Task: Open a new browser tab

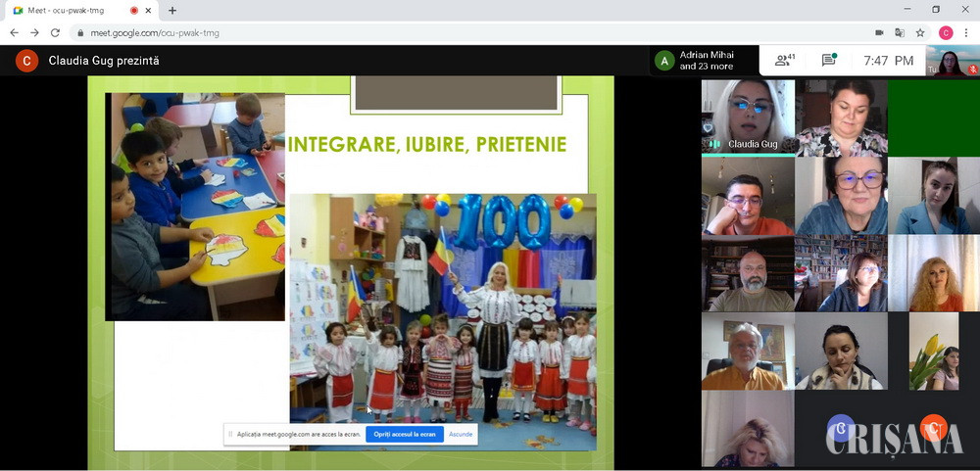Action: [x=172, y=10]
